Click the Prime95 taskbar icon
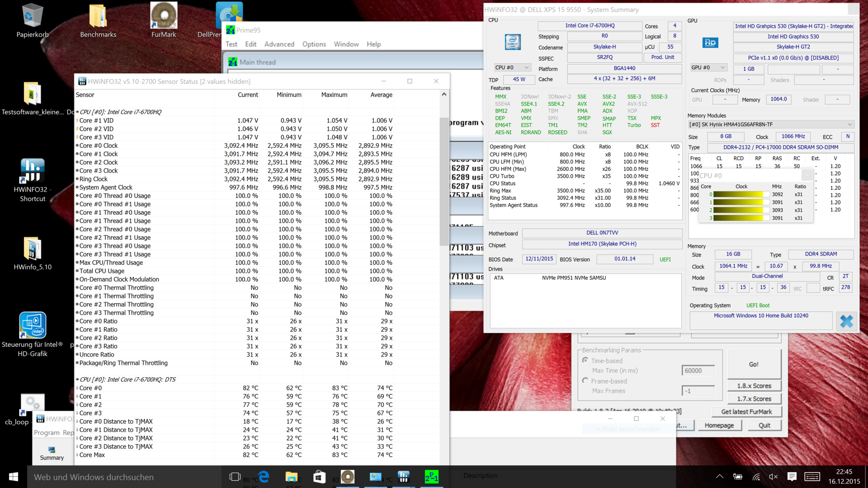868x488 pixels. point(431,477)
